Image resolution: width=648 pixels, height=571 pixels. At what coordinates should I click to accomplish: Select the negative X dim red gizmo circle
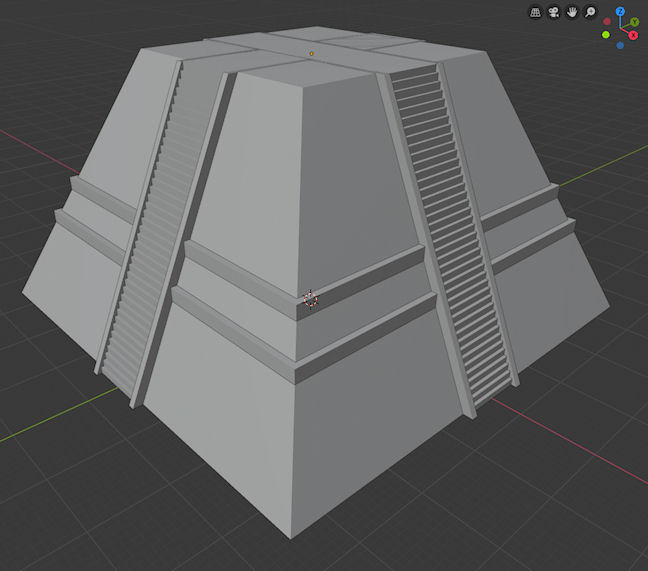coord(607,21)
